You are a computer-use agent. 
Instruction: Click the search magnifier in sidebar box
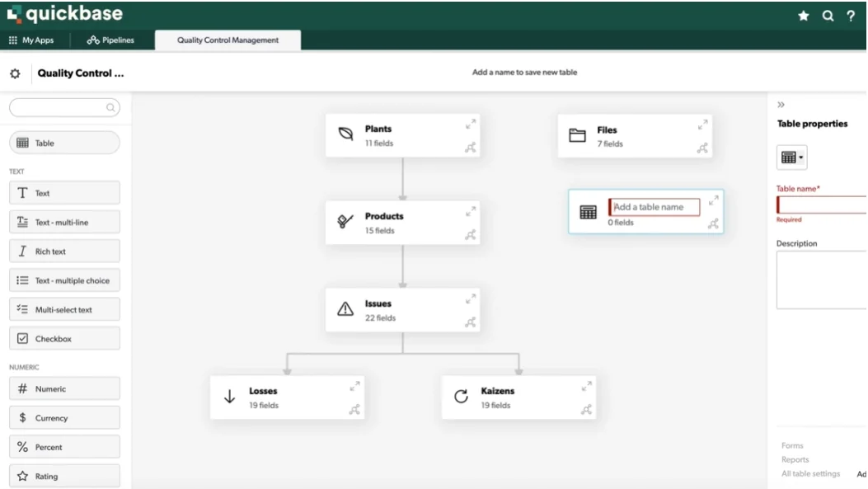coord(110,107)
